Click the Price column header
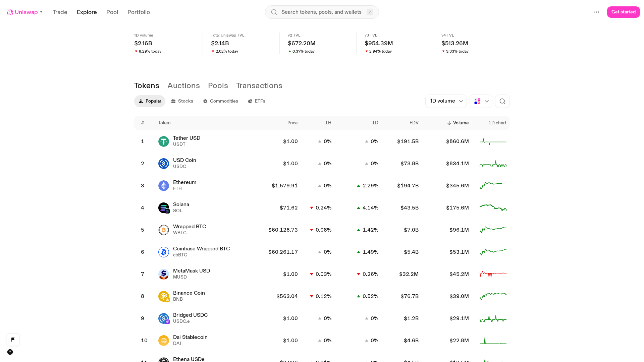Image resolution: width=644 pixels, height=362 pixels. click(x=292, y=123)
